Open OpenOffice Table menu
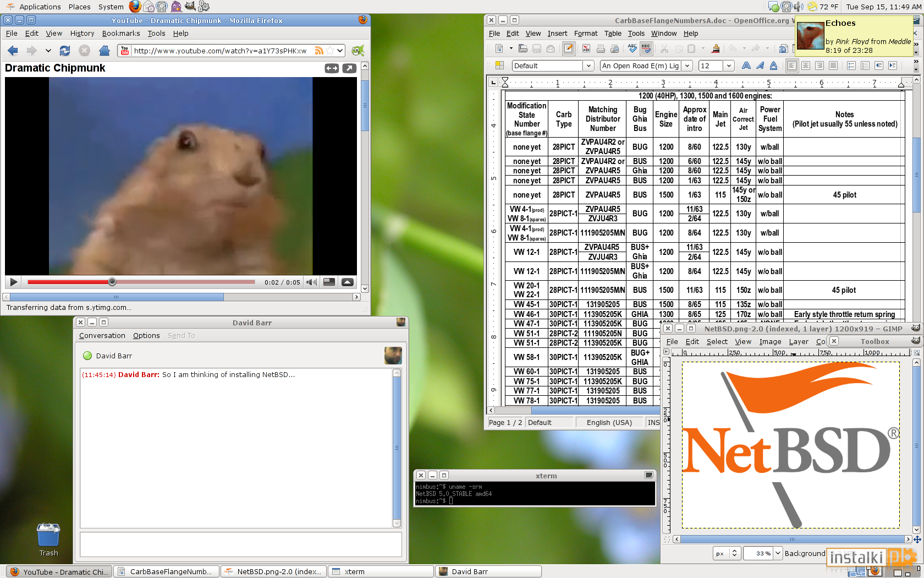Image resolution: width=924 pixels, height=578 pixels. (613, 34)
